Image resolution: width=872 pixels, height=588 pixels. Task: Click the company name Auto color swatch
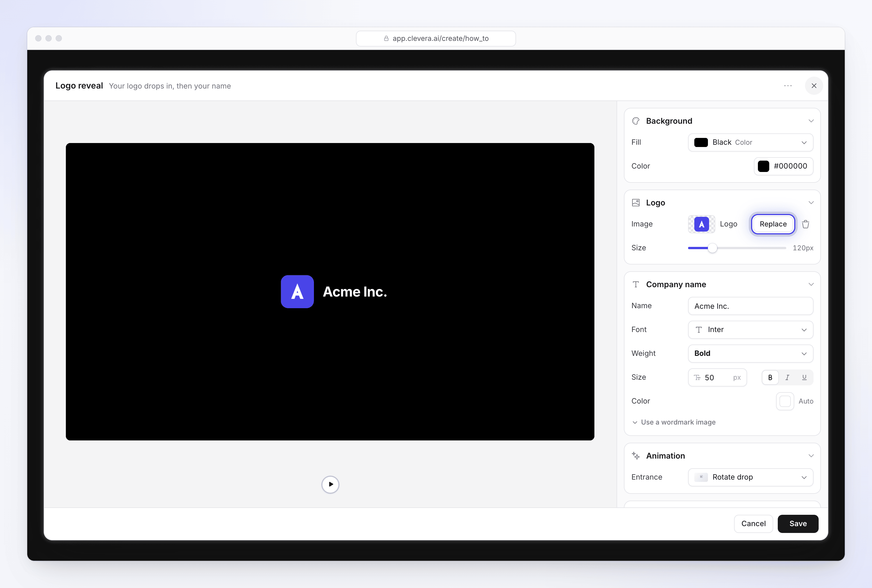[785, 401]
